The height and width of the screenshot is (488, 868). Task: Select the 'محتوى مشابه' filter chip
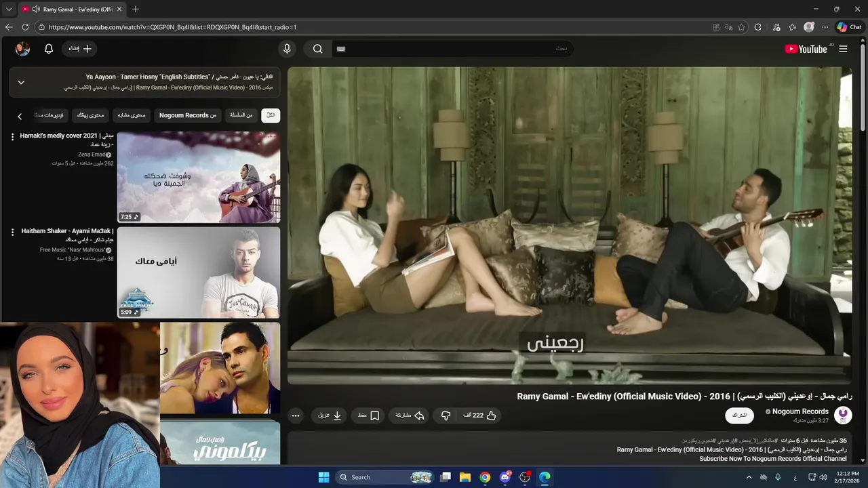(x=132, y=115)
